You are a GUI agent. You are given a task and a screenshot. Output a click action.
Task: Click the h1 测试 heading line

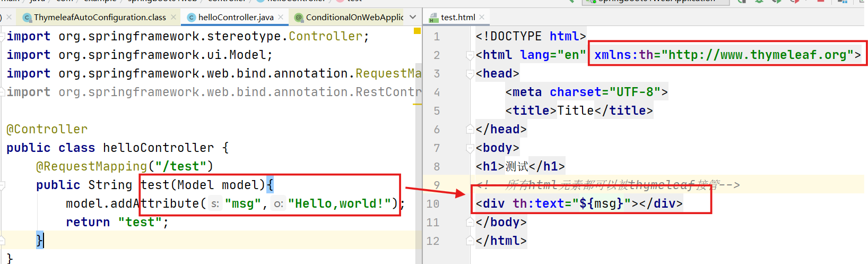[x=520, y=166]
